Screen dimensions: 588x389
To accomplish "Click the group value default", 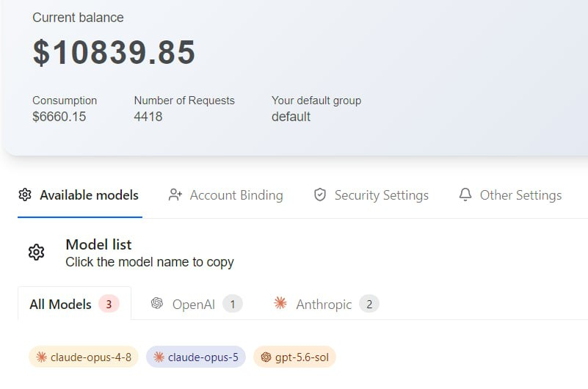I will coord(291,117).
